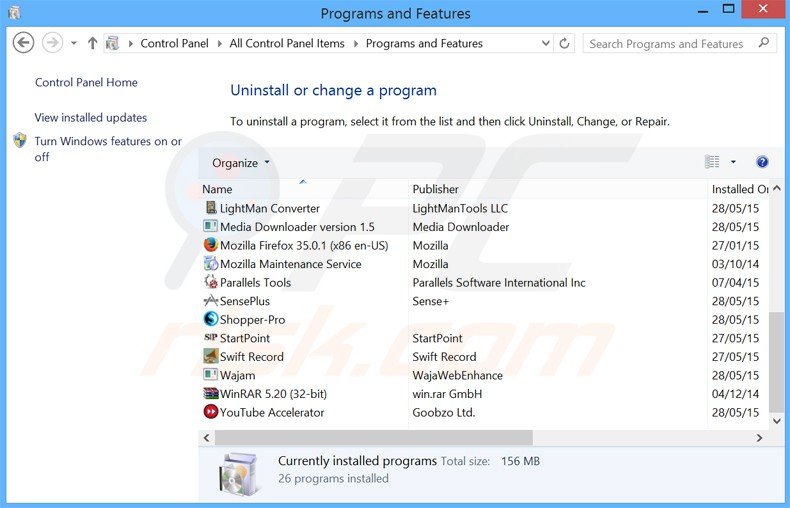Image resolution: width=790 pixels, height=508 pixels.
Task: Expand arrow after Control Panel breadcrumb
Action: [220, 43]
